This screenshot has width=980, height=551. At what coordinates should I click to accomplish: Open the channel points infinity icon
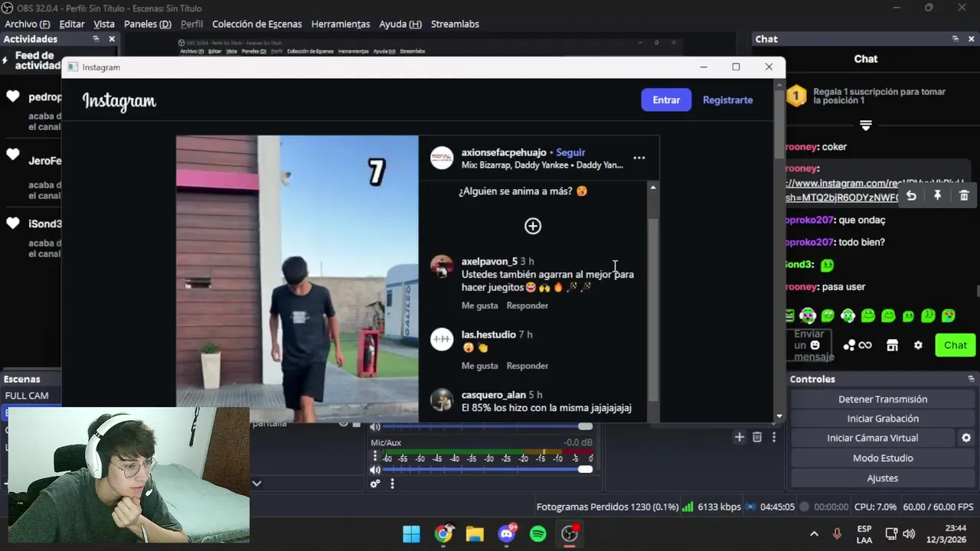pos(865,345)
